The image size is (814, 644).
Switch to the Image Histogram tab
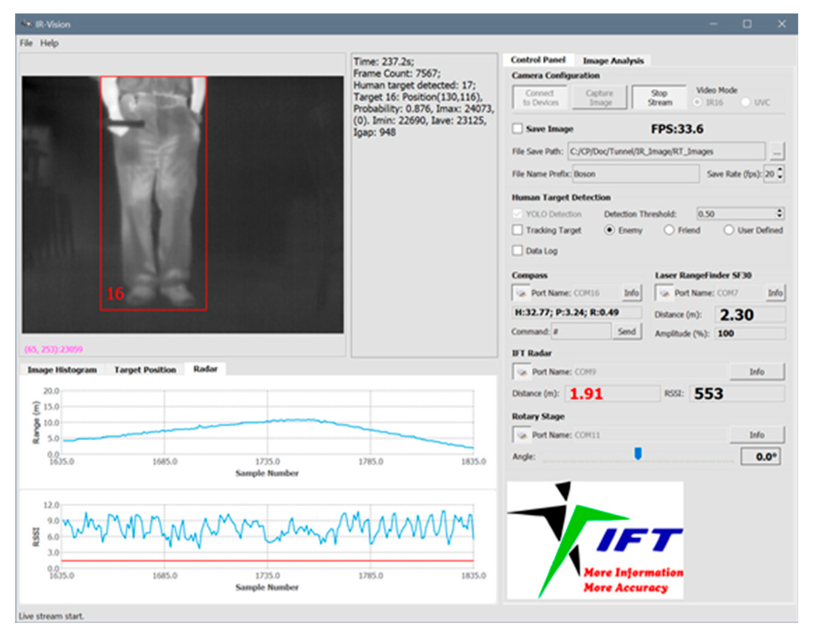(x=62, y=370)
